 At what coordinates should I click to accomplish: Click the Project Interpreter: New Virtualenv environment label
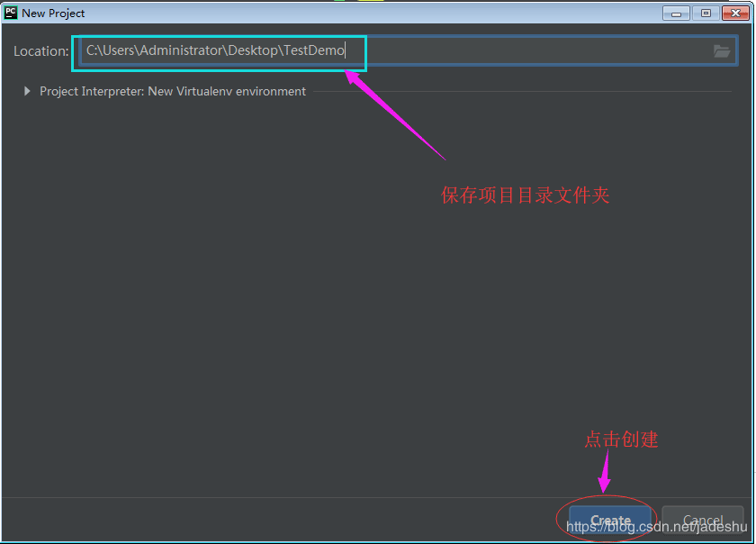tap(172, 91)
